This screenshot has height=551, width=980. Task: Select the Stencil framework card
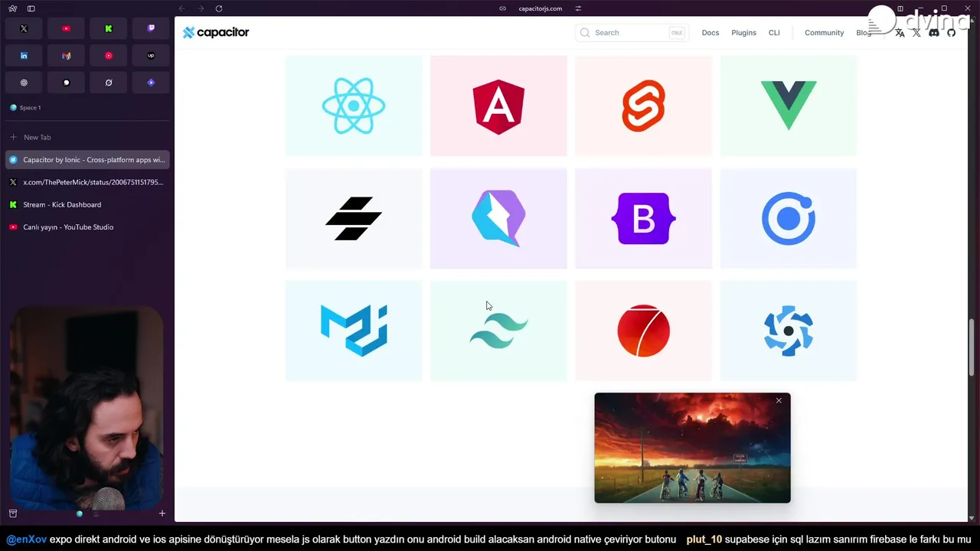coord(354,219)
